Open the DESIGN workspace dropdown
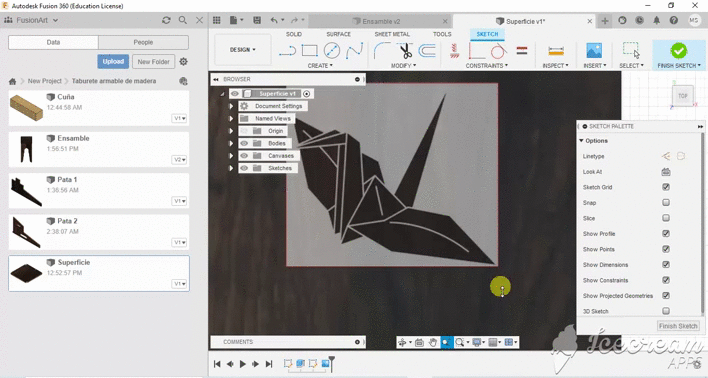 click(x=242, y=50)
